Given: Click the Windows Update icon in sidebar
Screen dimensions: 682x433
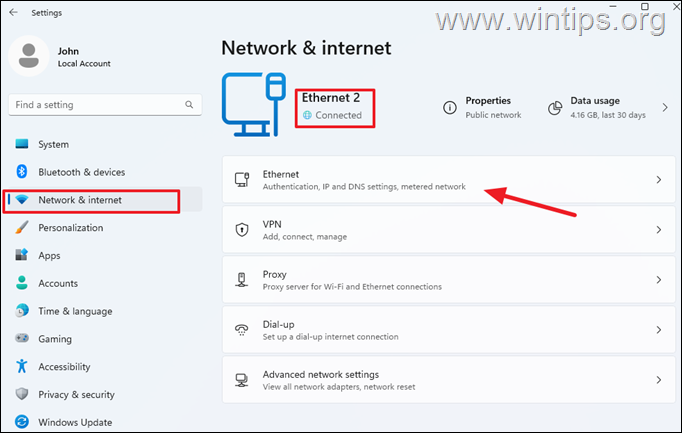Looking at the screenshot, I should point(21,422).
